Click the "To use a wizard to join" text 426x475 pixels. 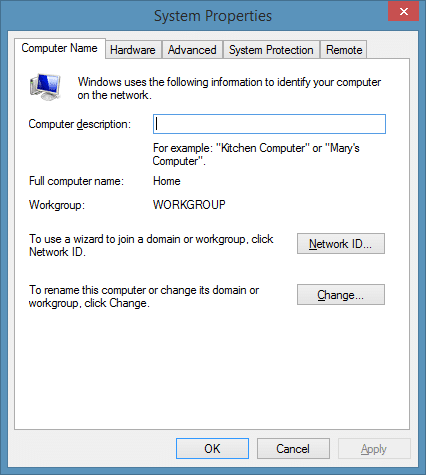point(151,245)
